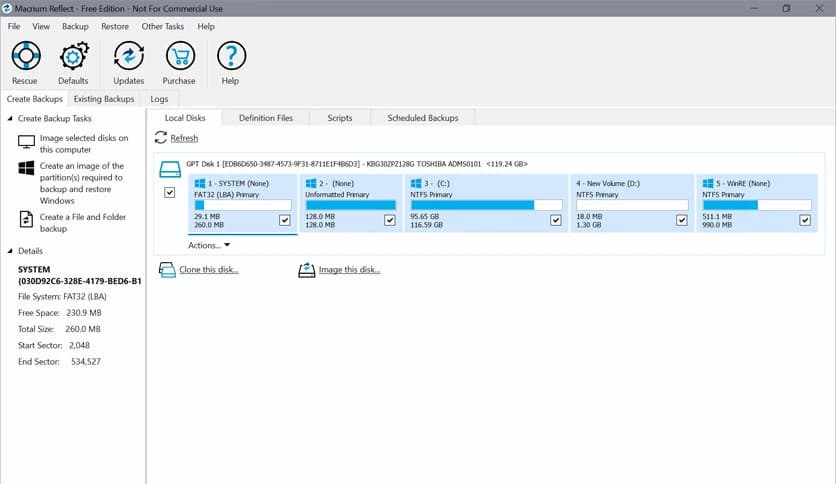Minimize the Macrium Reflect window
Image resolution: width=836 pixels, height=484 pixels.
[x=754, y=9]
